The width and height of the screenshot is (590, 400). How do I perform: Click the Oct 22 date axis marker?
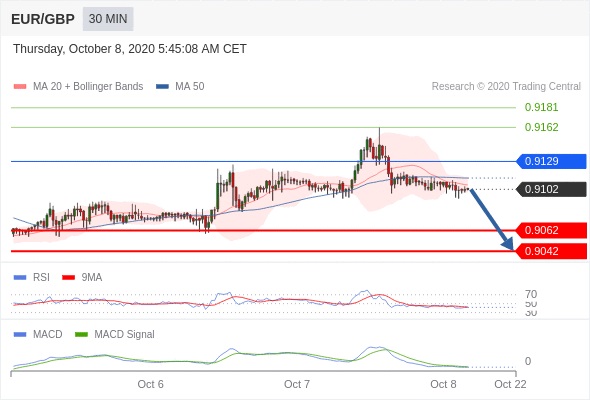coord(510,384)
